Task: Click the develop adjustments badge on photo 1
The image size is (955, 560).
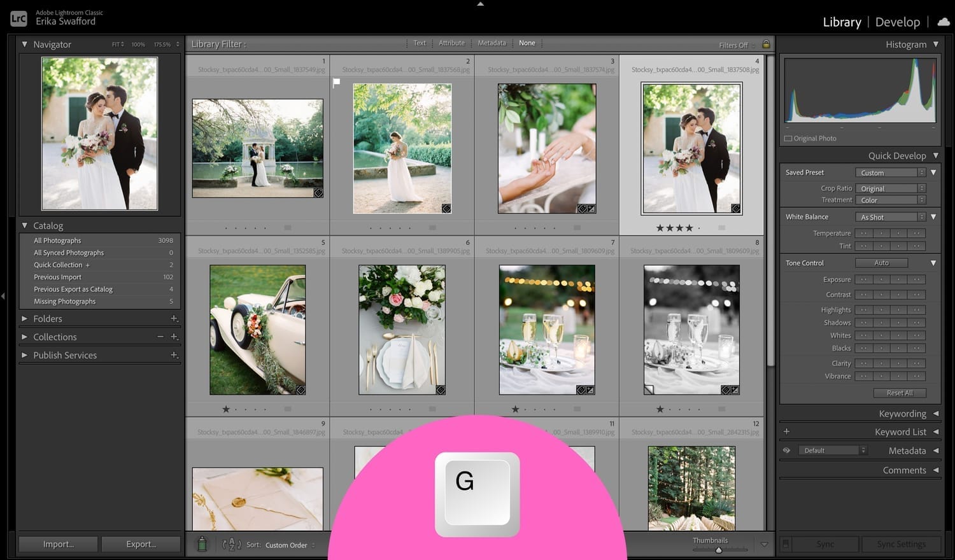Action: 318,193
